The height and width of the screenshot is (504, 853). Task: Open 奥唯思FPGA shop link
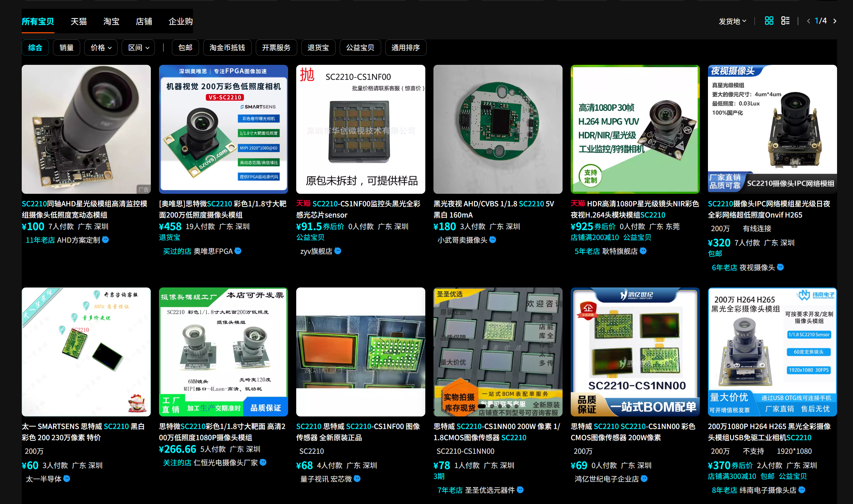click(213, 251)
